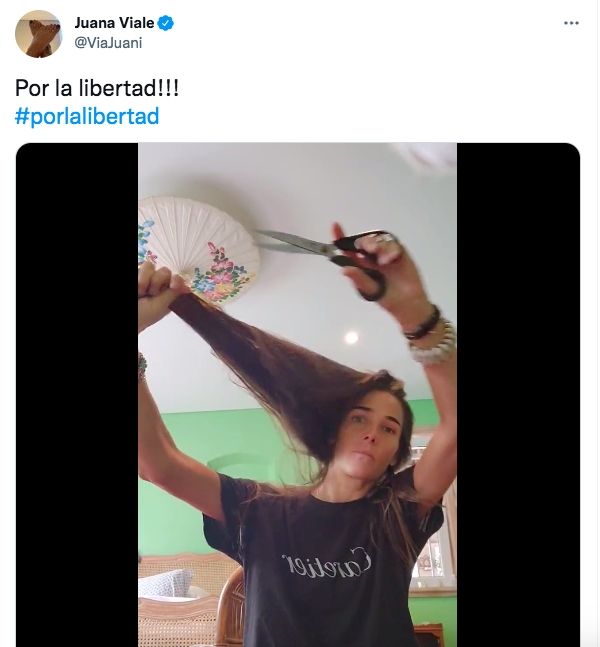
Task: Click the white pillow on the wicker bench
Action: pos(165,583)
